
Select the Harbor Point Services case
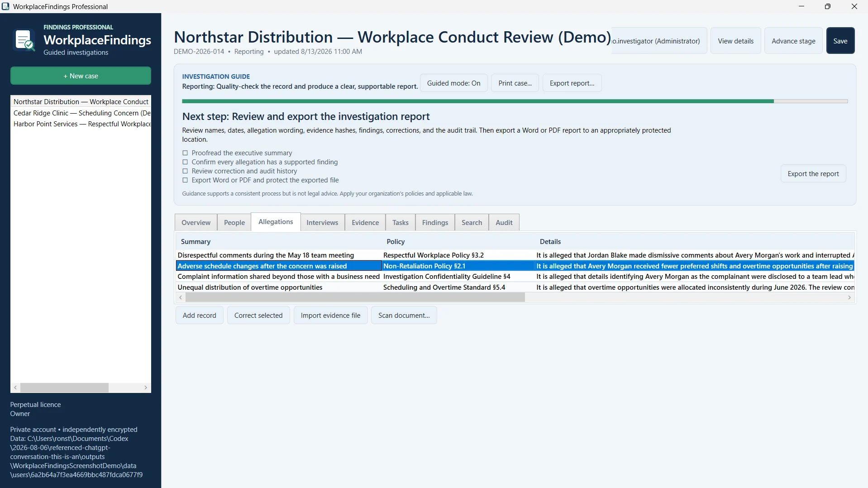[x=81, y=124]
